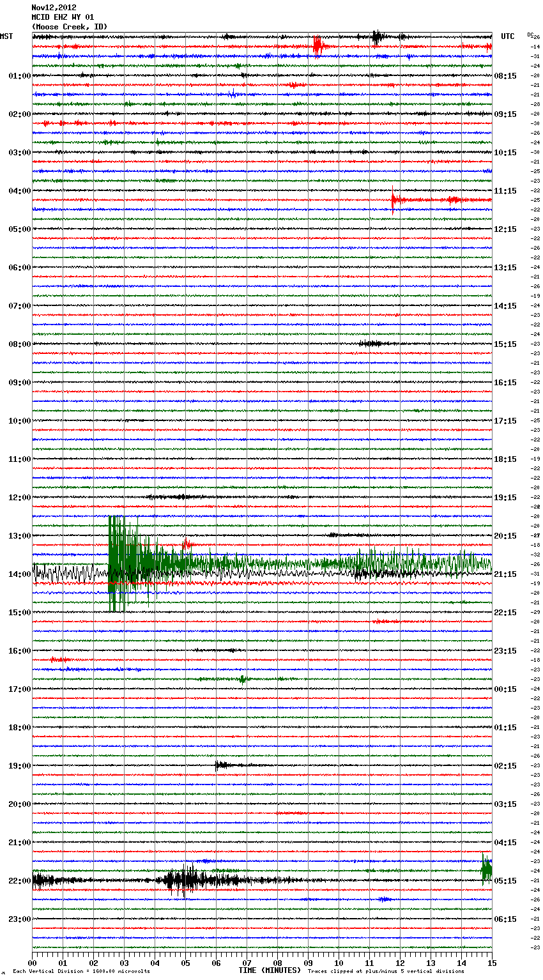Image resolution: width=543 pixels, height=980 pixels.
Task: Click the 16:00 MST row label
Action: (x=20, y=651)
